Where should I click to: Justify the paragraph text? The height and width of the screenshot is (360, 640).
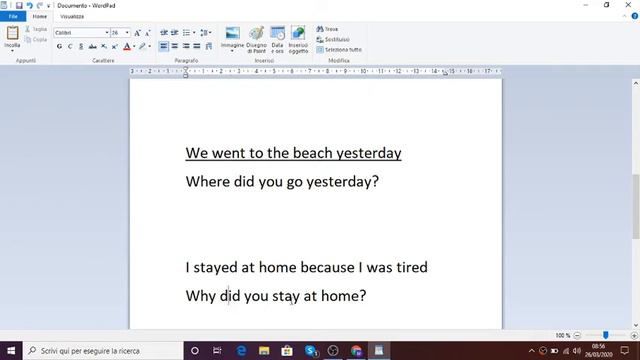tap(197, 46)
